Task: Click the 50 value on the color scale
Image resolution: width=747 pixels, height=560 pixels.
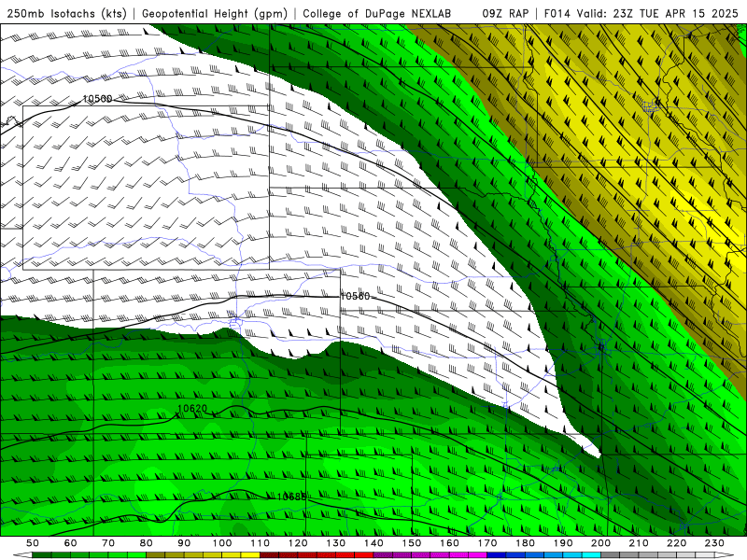Action: tap(33, 543)
